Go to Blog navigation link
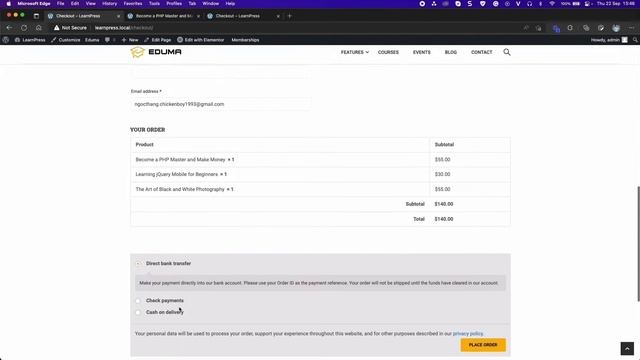 (x=451, y=52)
